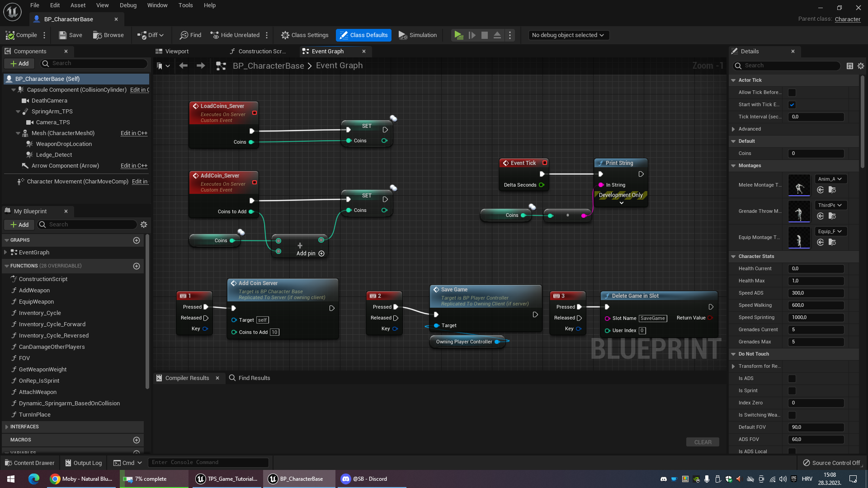The width and height of the screenshot is (868, 488).
Task: Open My Blueprint settings gear
Action: point(144,225)
